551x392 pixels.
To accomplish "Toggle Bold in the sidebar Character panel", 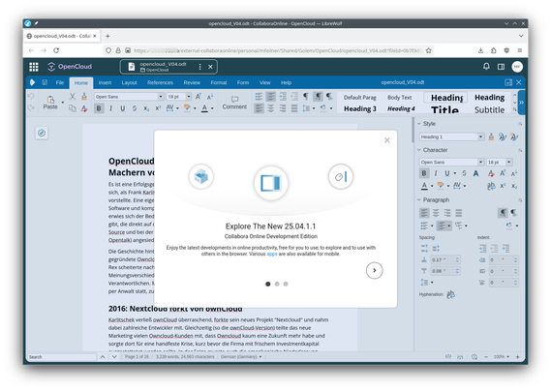I will pyautogui.click(x=424, y=173).
